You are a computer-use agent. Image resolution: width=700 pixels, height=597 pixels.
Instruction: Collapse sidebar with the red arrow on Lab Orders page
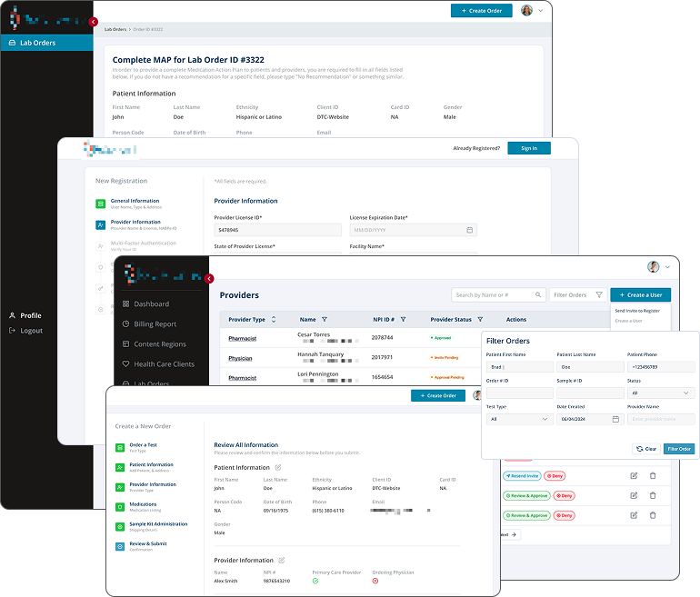[94, 22]
